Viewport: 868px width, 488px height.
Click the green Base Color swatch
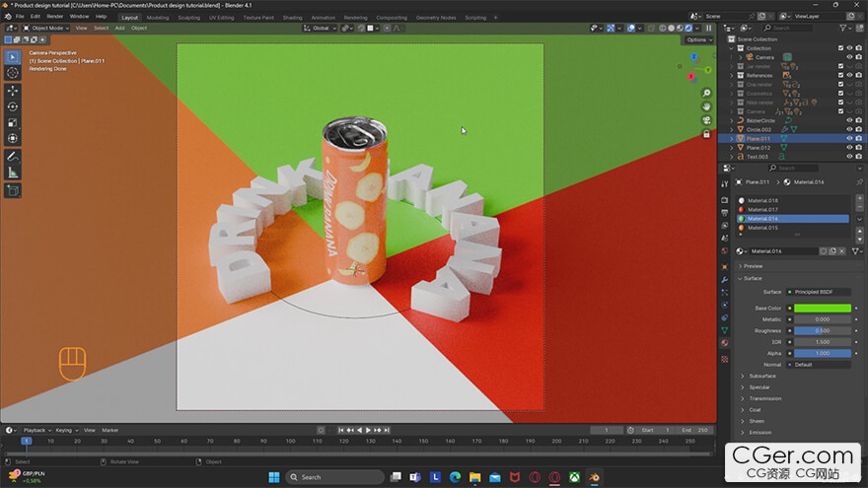click(822, 309)
